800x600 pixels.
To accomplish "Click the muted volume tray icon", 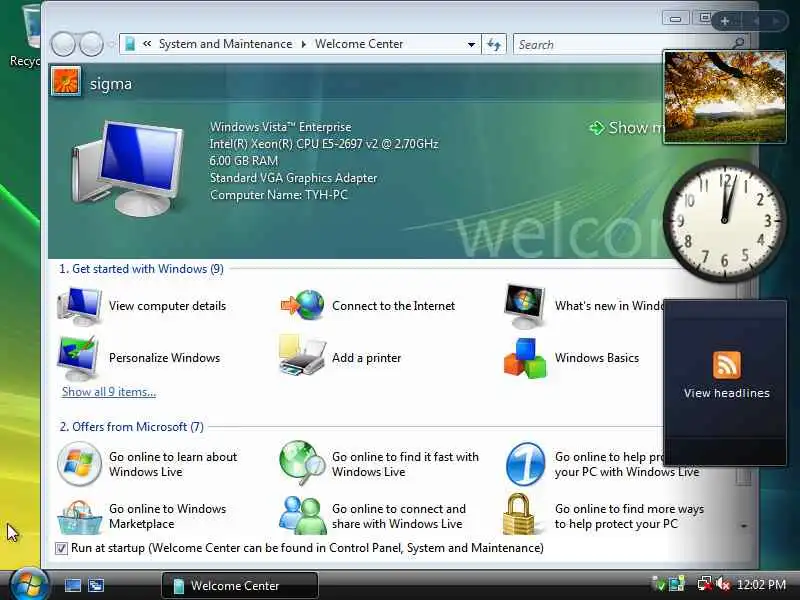I will click(723, 584).
